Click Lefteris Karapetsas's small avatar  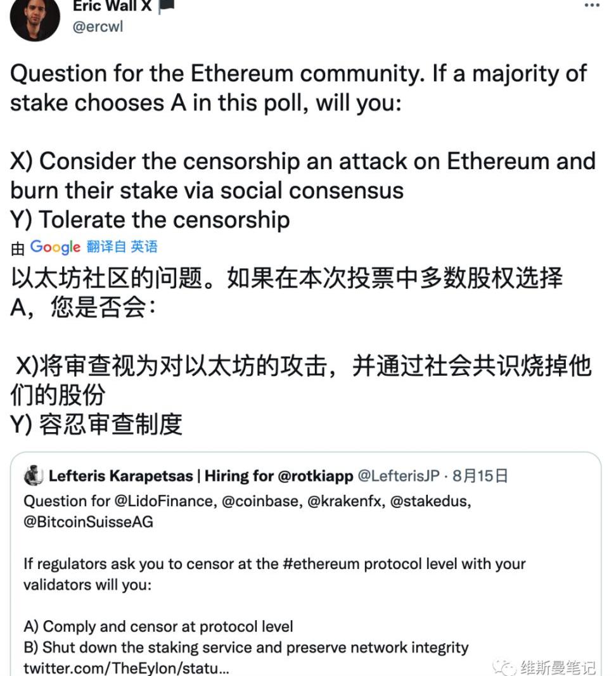pos(33,475)
